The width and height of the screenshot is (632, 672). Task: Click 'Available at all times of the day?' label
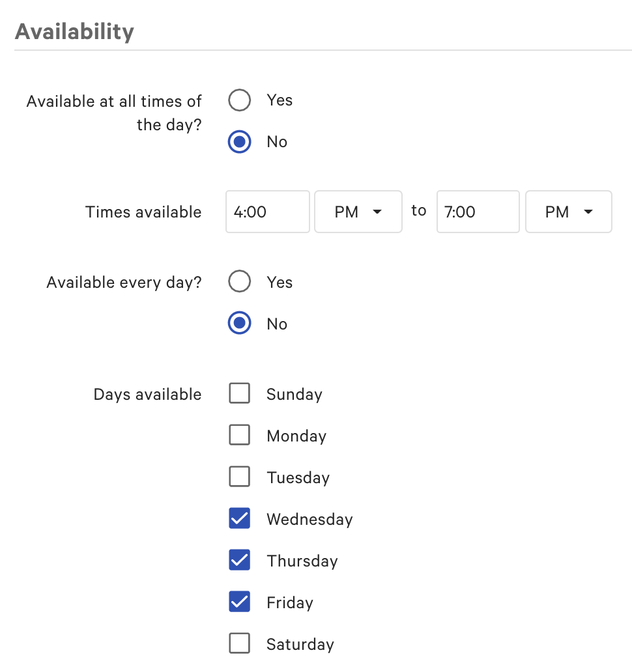pos(115,113)
